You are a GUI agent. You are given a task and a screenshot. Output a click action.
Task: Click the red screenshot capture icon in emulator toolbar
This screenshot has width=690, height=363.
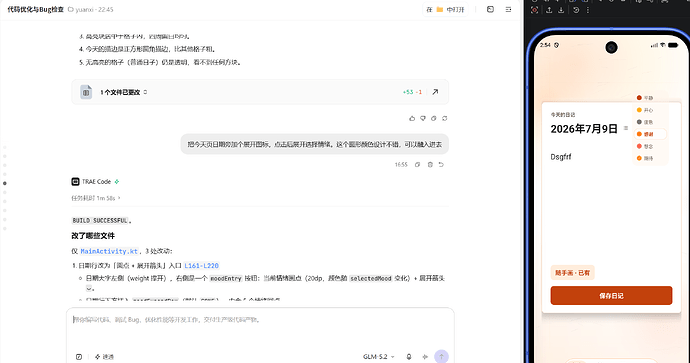click(x=534, y=10)
